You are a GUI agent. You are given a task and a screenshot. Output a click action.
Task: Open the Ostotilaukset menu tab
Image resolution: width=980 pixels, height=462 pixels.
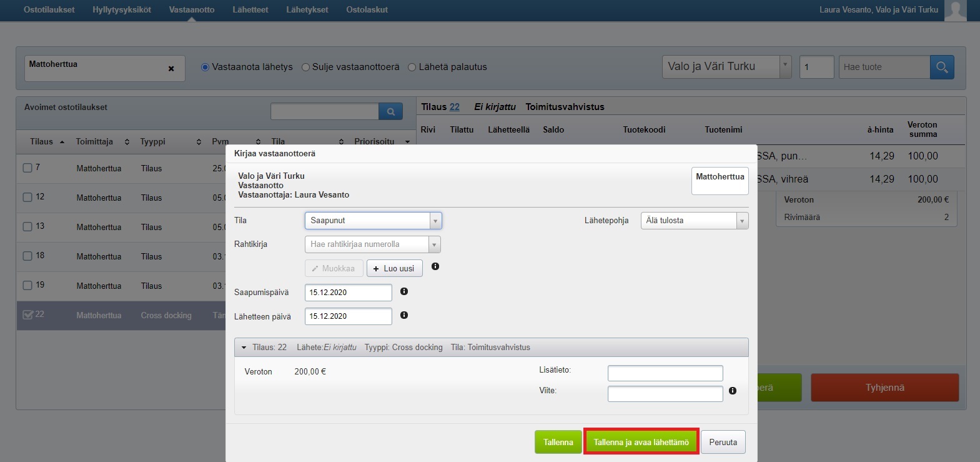[x=49, y=10]
